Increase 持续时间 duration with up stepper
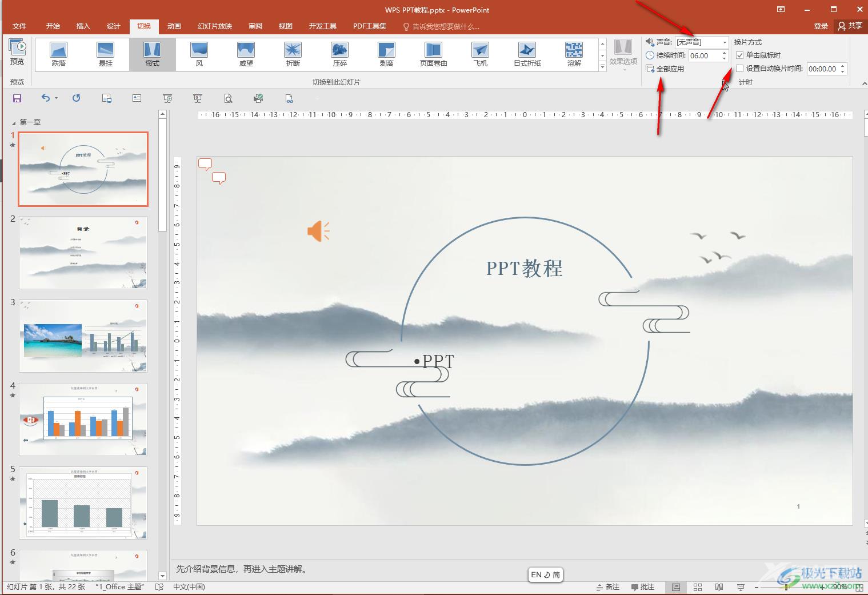 coord(725,53)
